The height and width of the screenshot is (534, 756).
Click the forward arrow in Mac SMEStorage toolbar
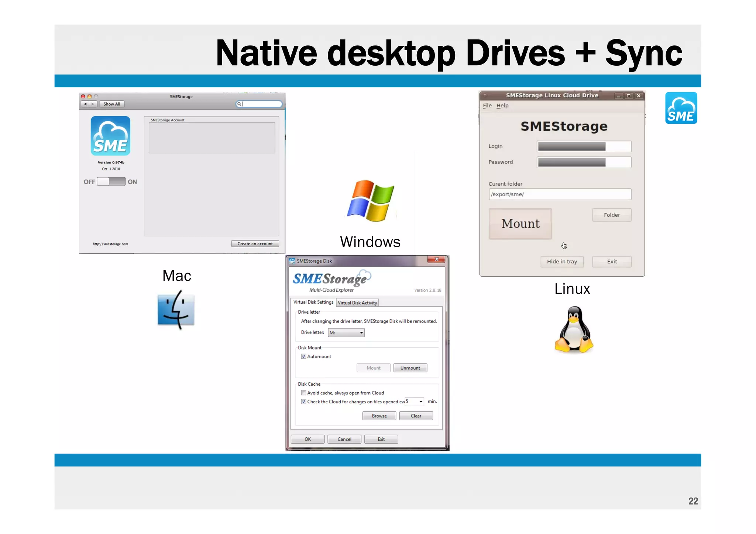(x=93, y=104)
